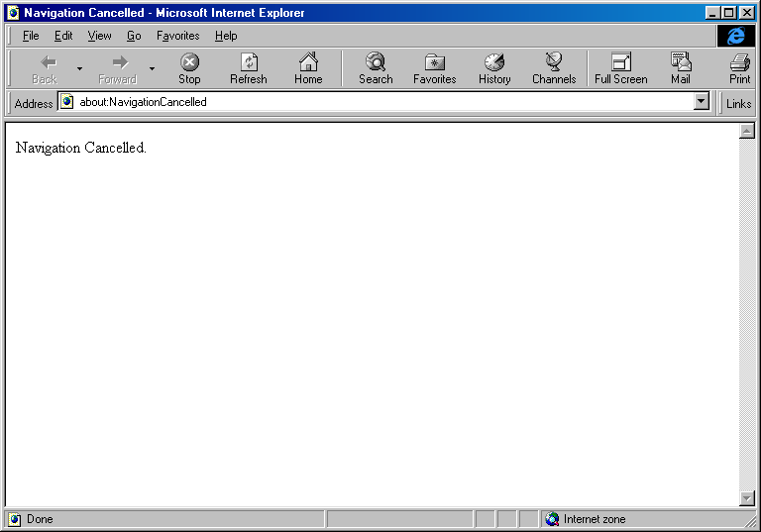Viewport: 761px width, 532px height.
Task: Open the File menu
Action: (31, 36)
